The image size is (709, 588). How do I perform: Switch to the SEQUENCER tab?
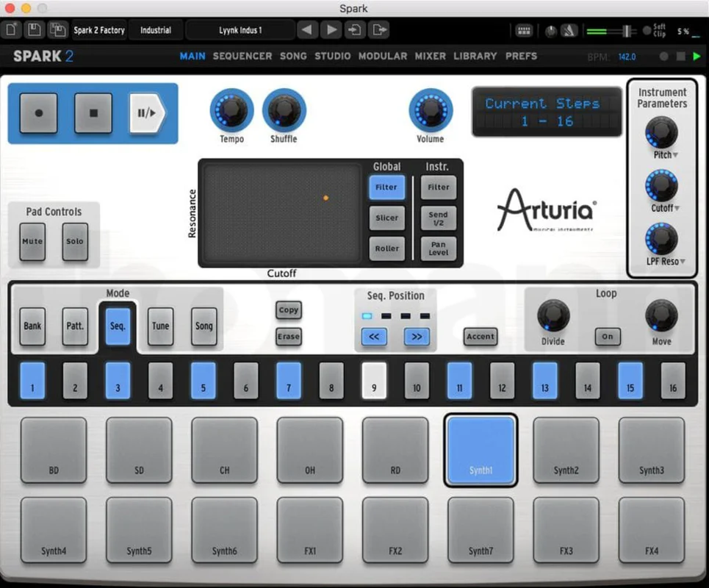click(242, 56)
